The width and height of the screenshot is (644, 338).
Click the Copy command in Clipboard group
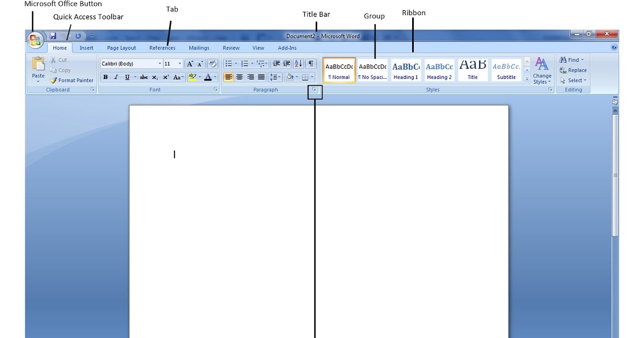[x=60, y=70]
